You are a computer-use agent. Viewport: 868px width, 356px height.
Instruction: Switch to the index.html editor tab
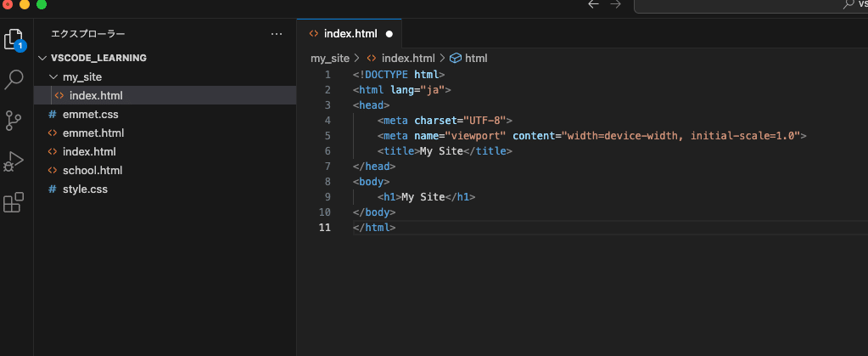350,33
